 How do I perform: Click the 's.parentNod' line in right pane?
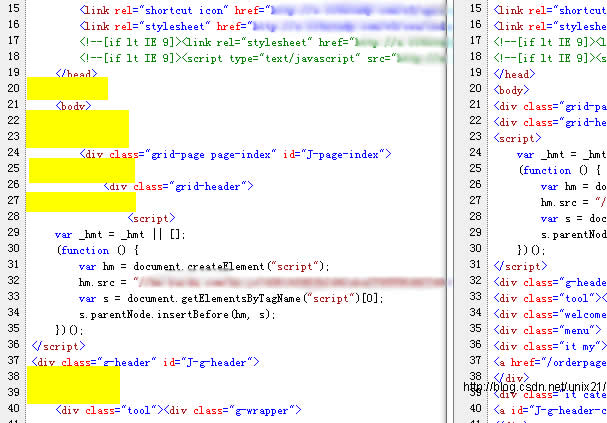tap(574, 235)
